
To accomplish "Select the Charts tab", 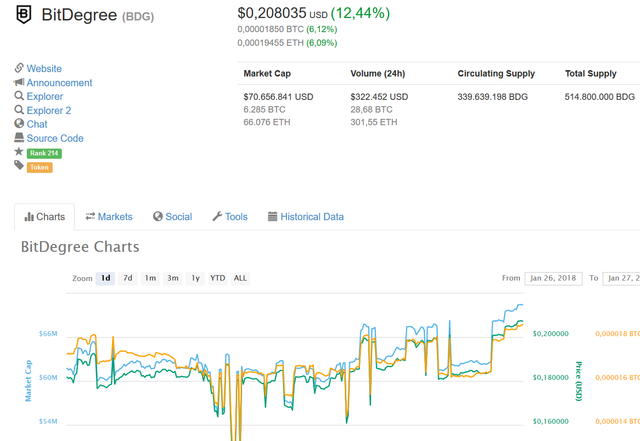I will 44,217.
